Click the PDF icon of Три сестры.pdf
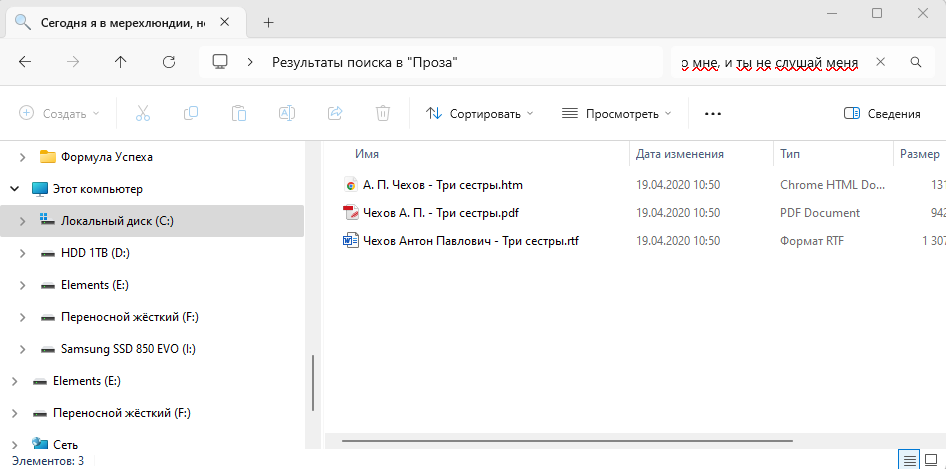 350,213
